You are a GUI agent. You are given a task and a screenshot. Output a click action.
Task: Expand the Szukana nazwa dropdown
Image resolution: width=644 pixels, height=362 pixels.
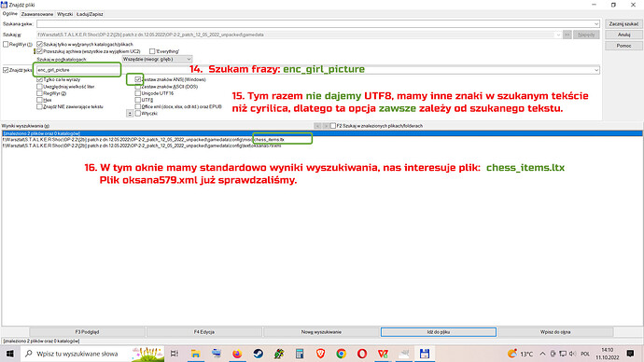(x=596, y=24)
